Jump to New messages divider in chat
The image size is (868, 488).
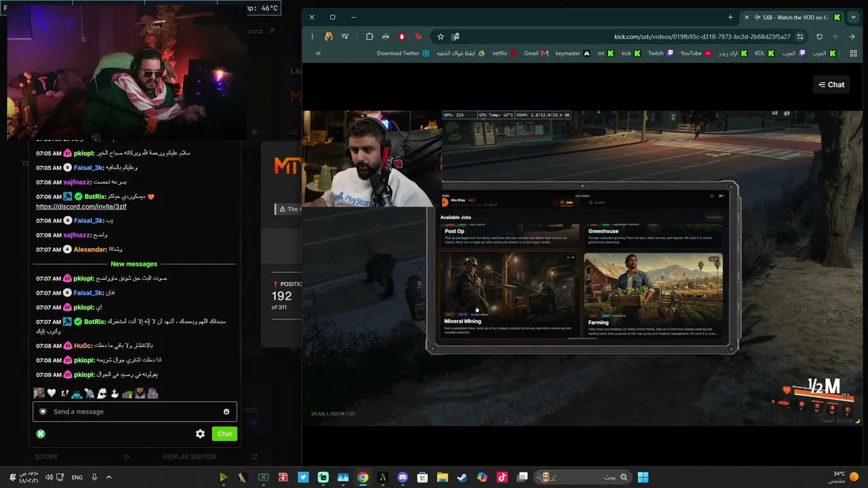[134, 264]
